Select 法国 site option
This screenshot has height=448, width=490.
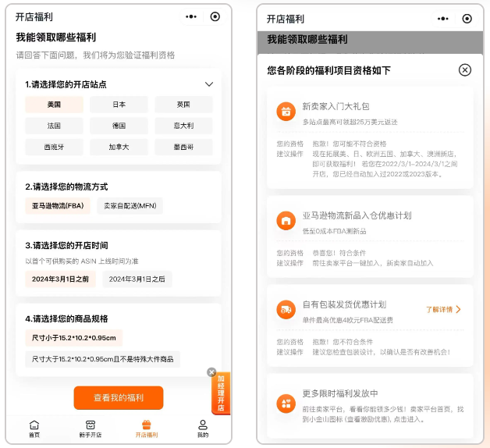[54, 126]
